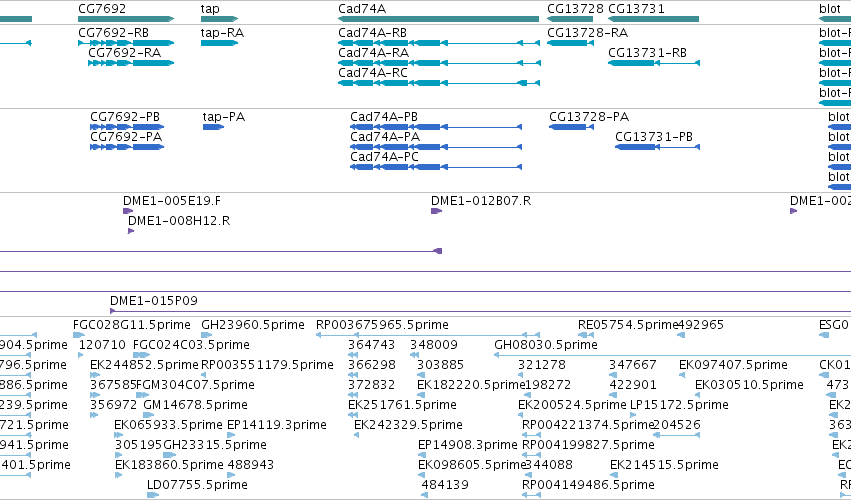Click the EP14119.3prime EST label

coord(277,425)
